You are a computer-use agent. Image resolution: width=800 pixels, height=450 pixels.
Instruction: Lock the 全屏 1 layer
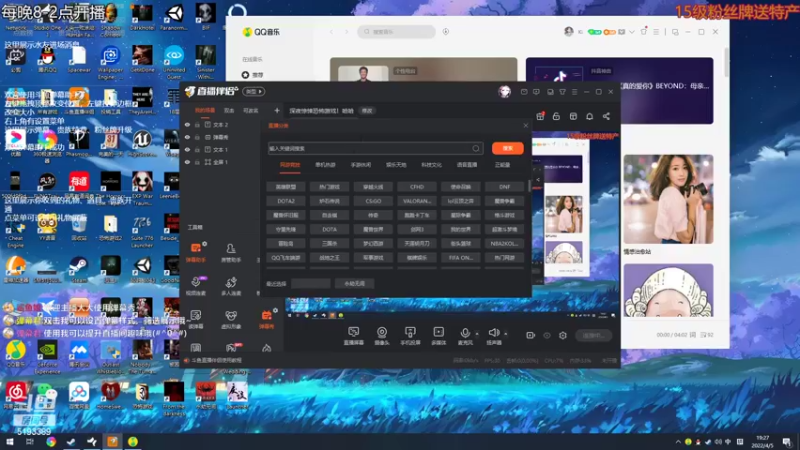(x=197, y=162)
